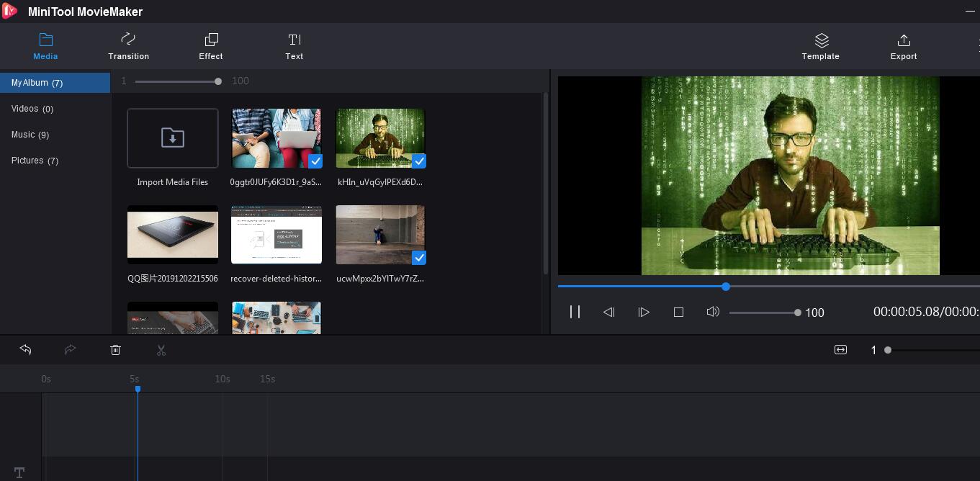Open the Text tab
Screen dimensions: 980x481
pyautogui.click(x=294, y=46)
